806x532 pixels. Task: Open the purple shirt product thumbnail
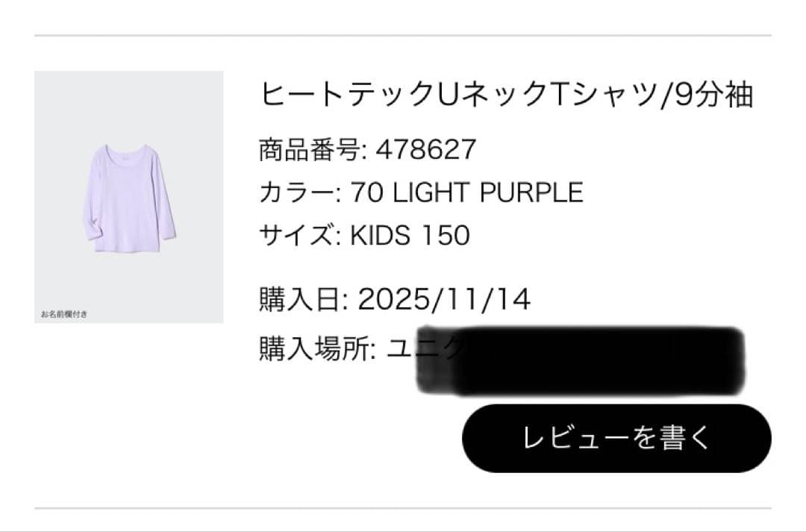[x=128, y=197]
